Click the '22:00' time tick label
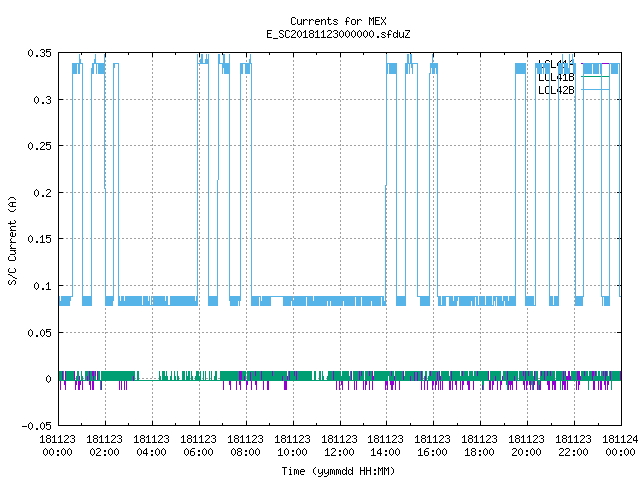The height and width of the screenshot is (480, 640). [573, 452]
